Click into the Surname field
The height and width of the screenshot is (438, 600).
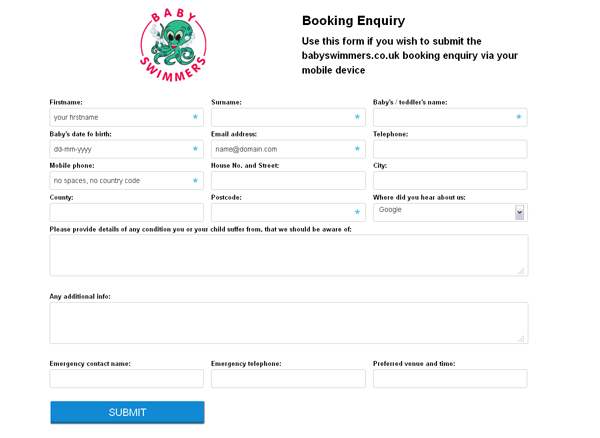point(288,118)
